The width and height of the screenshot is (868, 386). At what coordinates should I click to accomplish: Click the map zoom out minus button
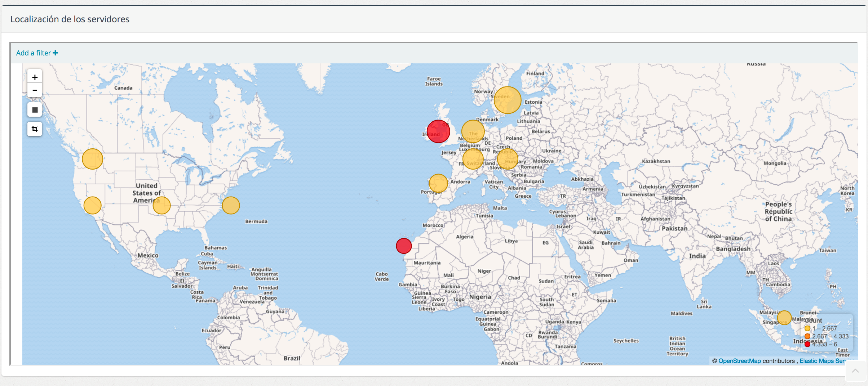pyautogui.click(x=35, y=90)
